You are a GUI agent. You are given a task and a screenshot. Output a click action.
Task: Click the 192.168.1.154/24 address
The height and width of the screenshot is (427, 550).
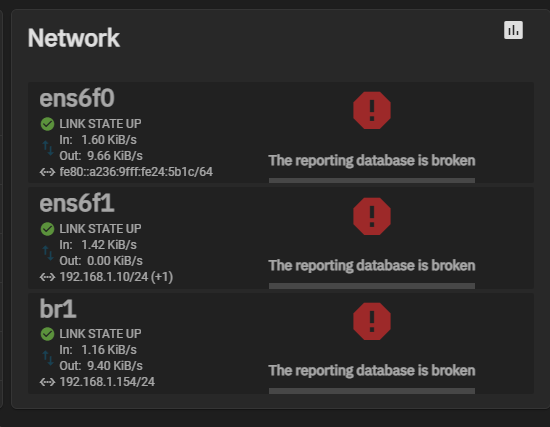pos(107,382)
